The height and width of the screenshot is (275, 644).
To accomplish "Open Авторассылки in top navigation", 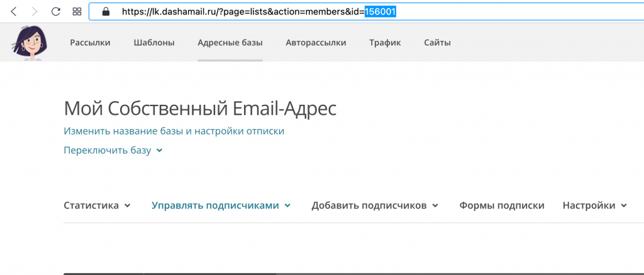I will pyautogui.click(x=316, y=43).
